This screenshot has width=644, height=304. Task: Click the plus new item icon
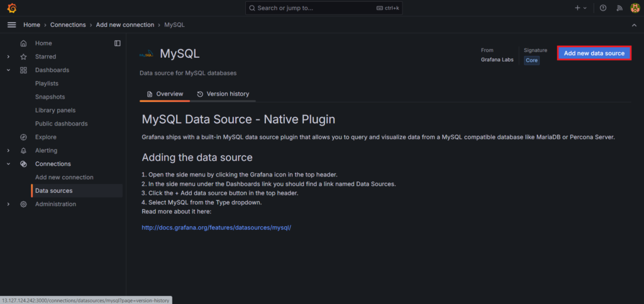[x=577, y=8]
